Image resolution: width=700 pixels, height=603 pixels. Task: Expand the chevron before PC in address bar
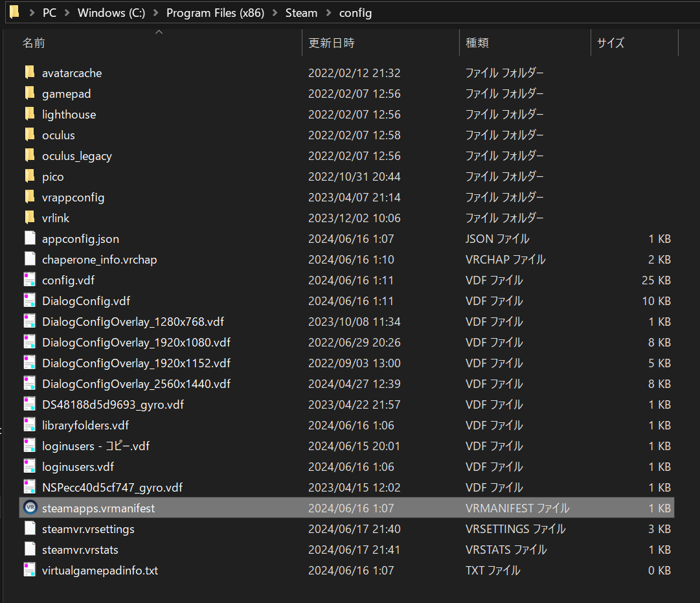pyautogui.click(x=32, y=13)
